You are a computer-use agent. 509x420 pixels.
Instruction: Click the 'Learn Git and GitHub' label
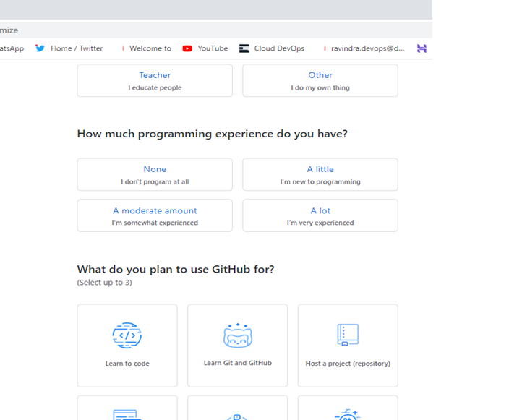click(x=237, y=363)
